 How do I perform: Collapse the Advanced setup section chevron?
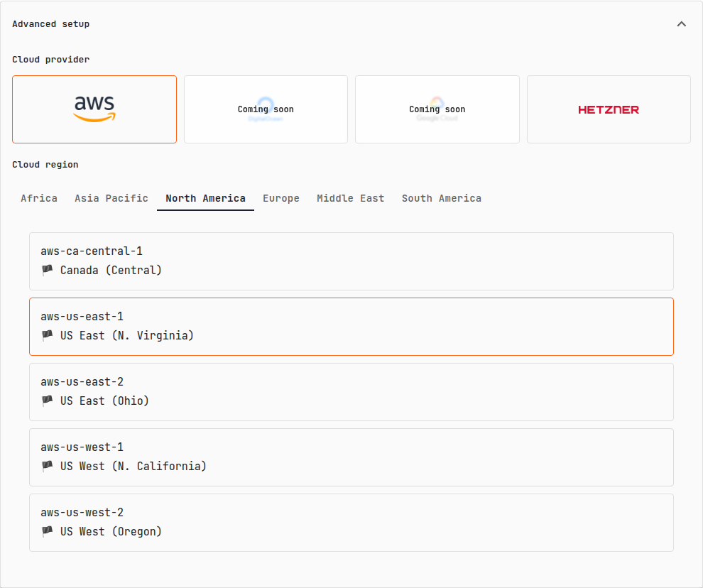click(681, 24)
